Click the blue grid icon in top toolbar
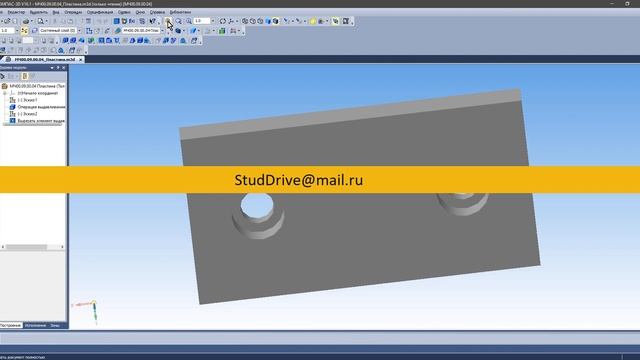This screenshot has width=640, height=360. 117,21
